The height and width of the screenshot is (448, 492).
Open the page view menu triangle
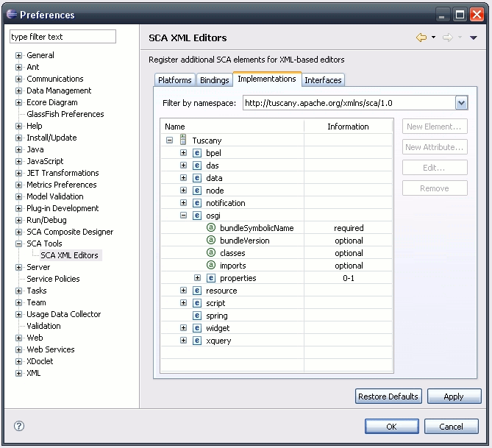coord(474,38)
